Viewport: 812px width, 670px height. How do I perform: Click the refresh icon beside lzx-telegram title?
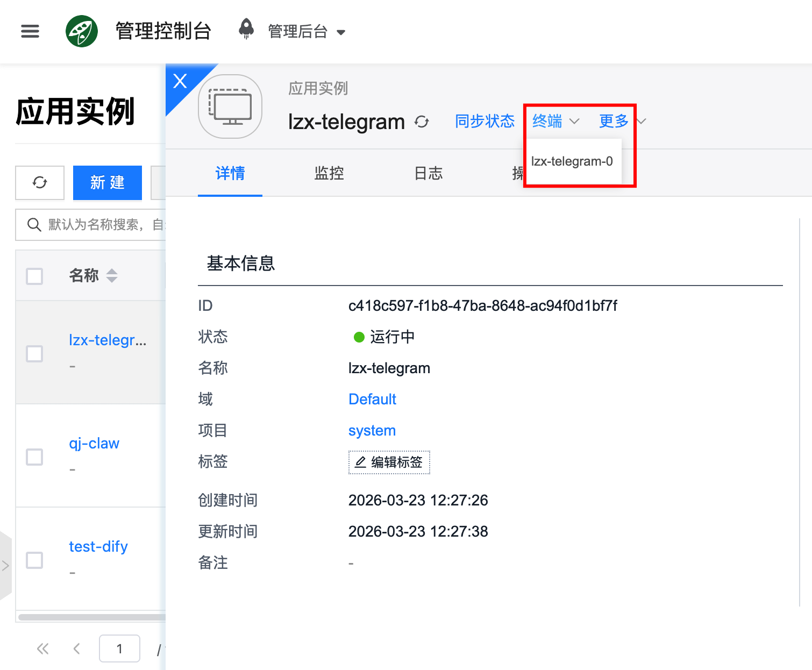click(422, 122)
